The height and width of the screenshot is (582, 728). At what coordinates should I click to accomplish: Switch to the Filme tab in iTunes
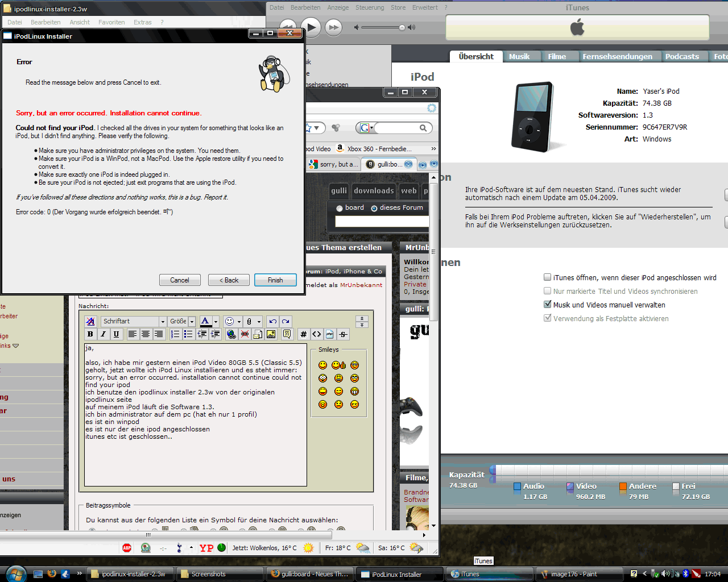pyautogui.click(x=557, y=56)
